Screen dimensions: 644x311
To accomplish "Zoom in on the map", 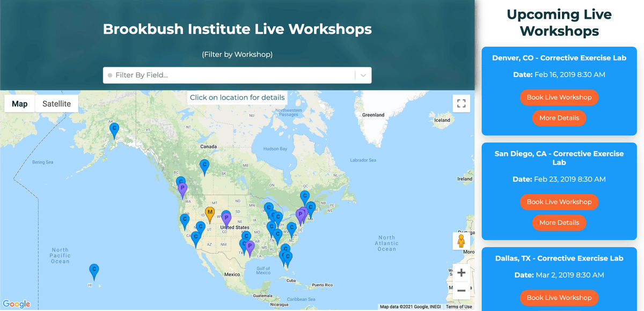I will [x=461, y=273].
